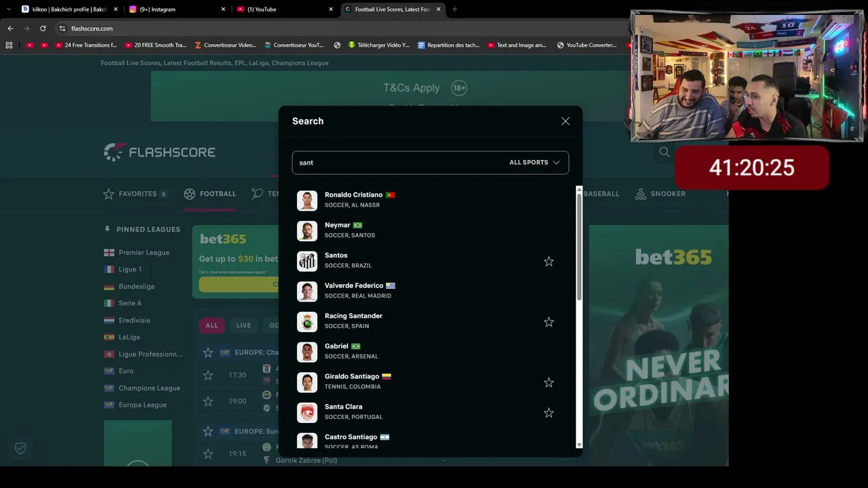Star the EUROPE: Eur... league header
The image size is (868, 488).
(208, 431)
